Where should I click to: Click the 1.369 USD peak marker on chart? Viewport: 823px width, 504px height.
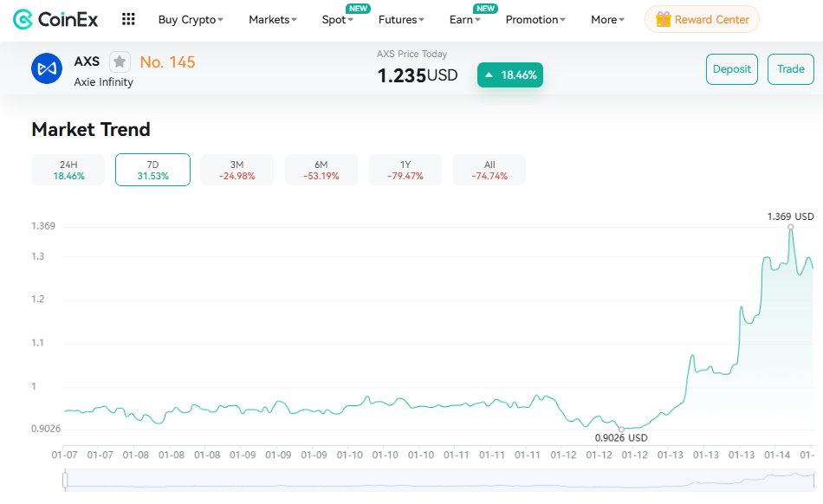[790, 227]
